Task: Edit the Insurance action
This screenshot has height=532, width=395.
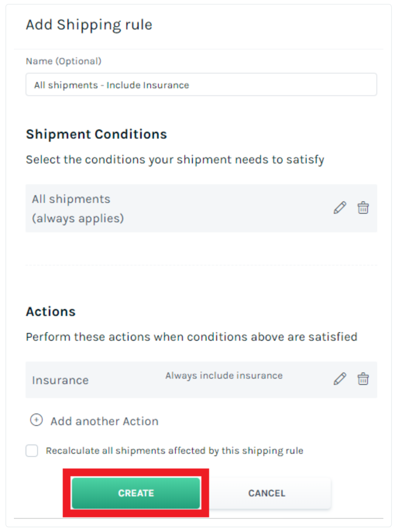Action: (340, 379)
